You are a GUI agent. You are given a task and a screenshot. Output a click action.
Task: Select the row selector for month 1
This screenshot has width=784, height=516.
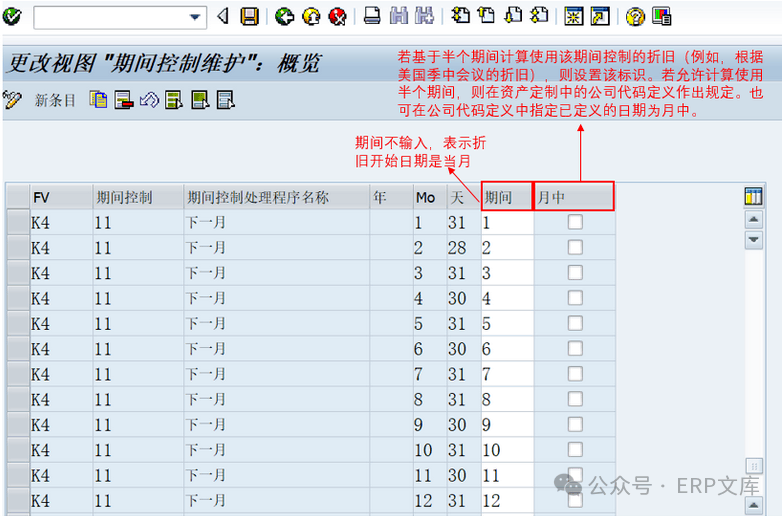(x=17, y=223)
